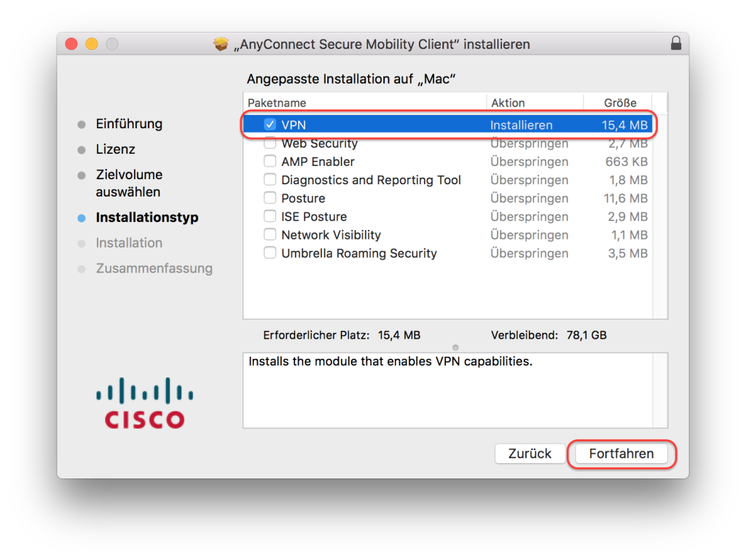The image size is (746, 560).
Task: Click the Größe column header
Action: 620,103
